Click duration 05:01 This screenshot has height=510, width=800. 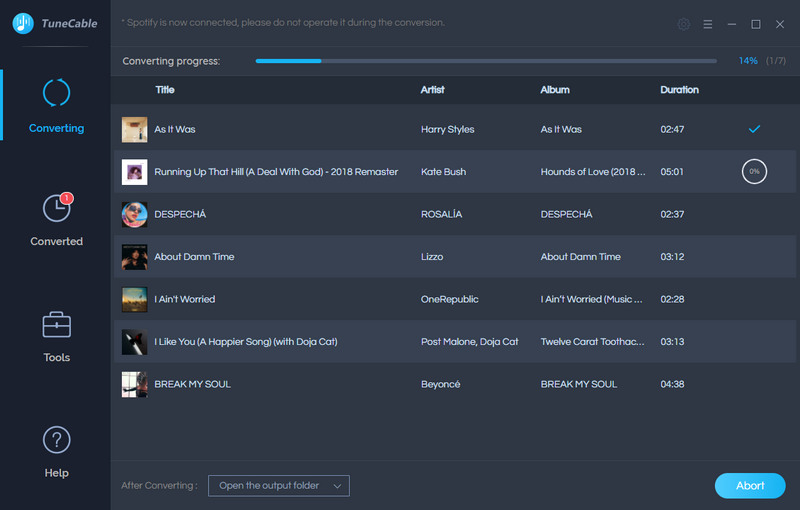click(x=672, y=172)
